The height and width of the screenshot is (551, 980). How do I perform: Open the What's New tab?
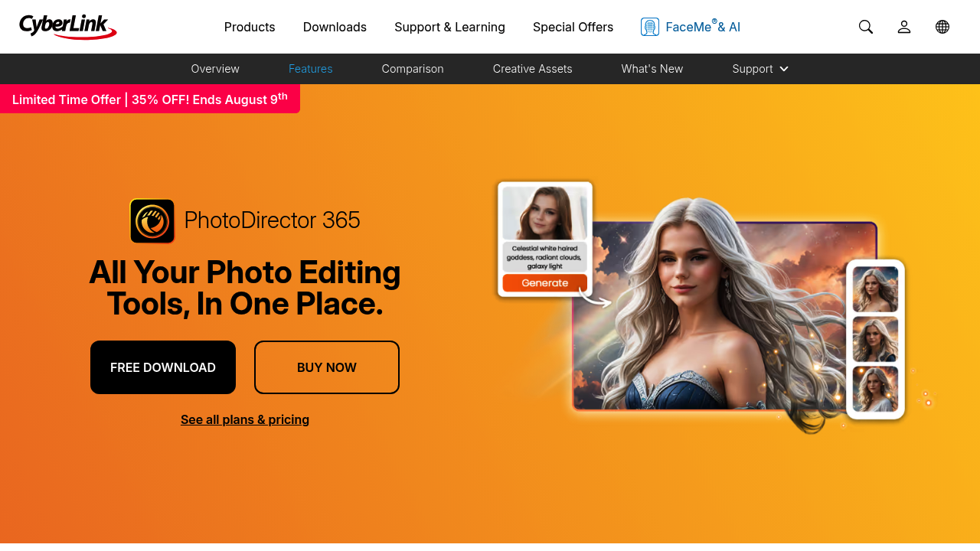tap(652, 69)
